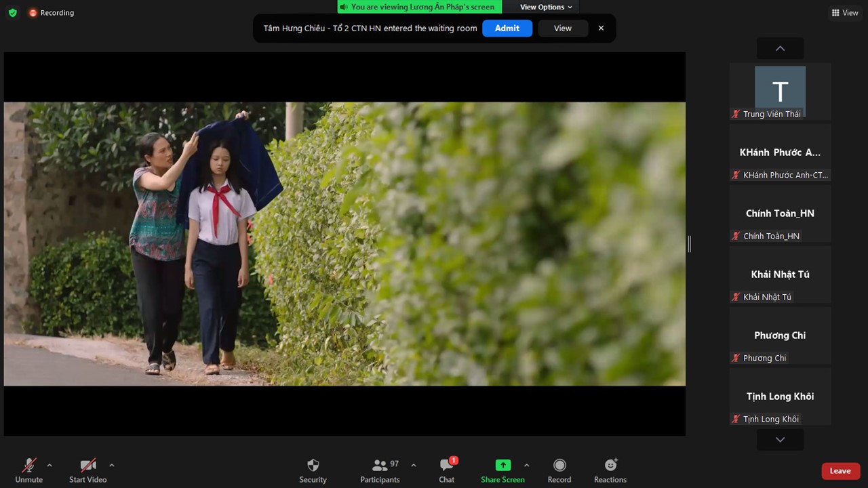Open the Participants panel
868x488 pixels.
point(380,470)
